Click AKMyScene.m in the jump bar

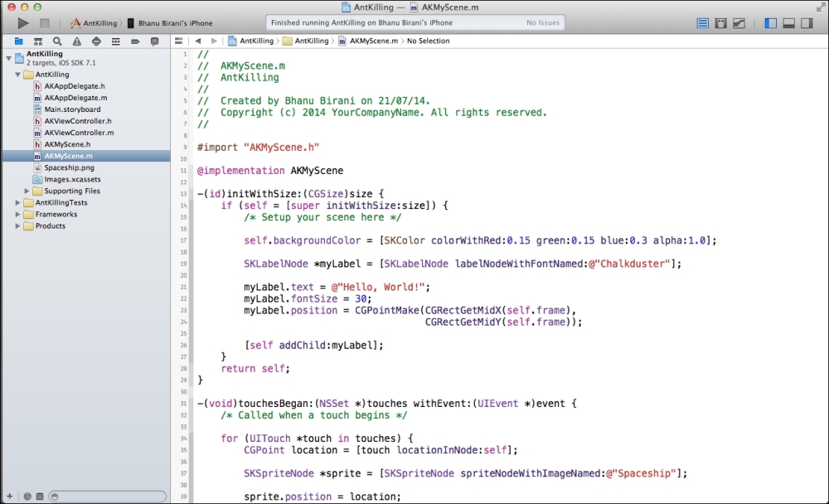[x=368, y=41]
